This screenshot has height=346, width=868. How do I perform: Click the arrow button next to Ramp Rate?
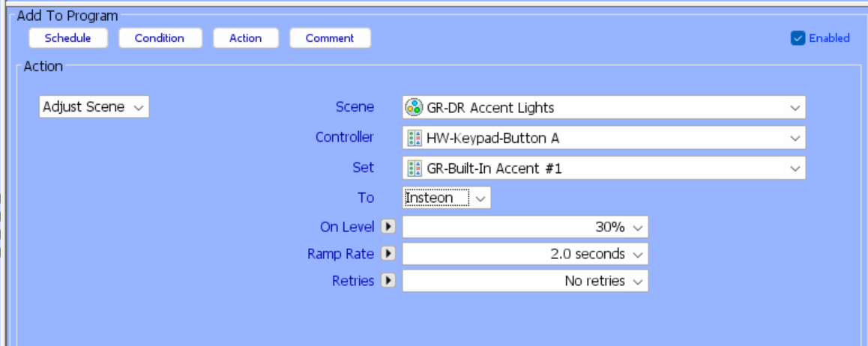pyautogui.click(x=388, y=254)
